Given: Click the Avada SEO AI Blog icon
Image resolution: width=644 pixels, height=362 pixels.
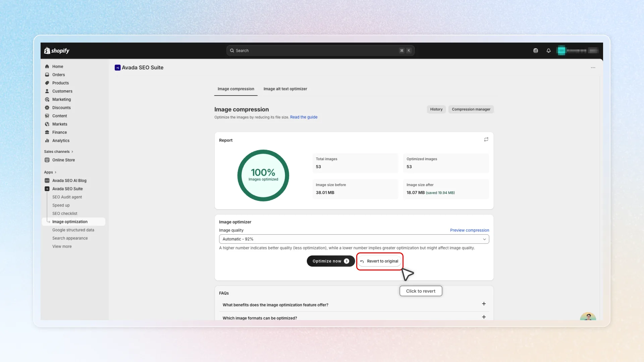Looking at the screenshot, I should pyautogui.click(x=47, y=181).
